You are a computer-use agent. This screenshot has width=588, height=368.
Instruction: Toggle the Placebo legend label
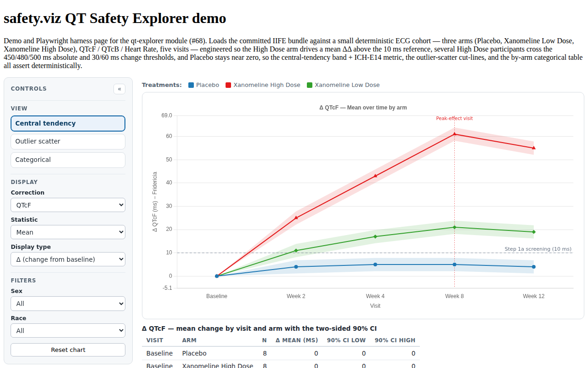point(208,85)
